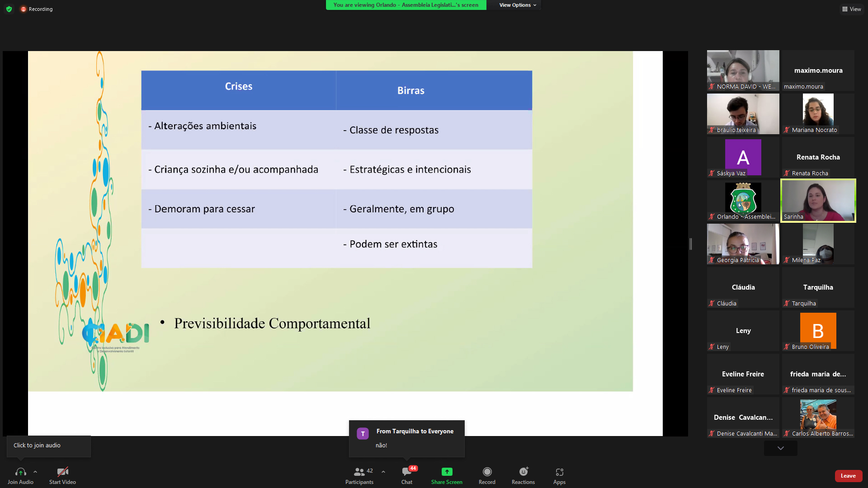Open the Chat panel
This screenshot has height=488, width=868.
point(406,472)
